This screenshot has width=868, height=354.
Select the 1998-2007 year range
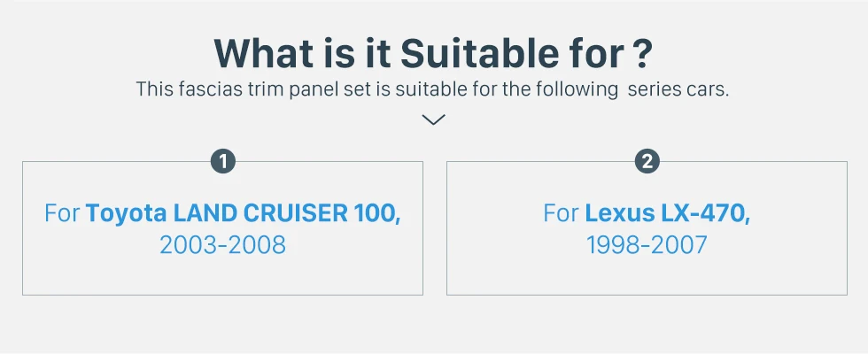coord(647,244)
